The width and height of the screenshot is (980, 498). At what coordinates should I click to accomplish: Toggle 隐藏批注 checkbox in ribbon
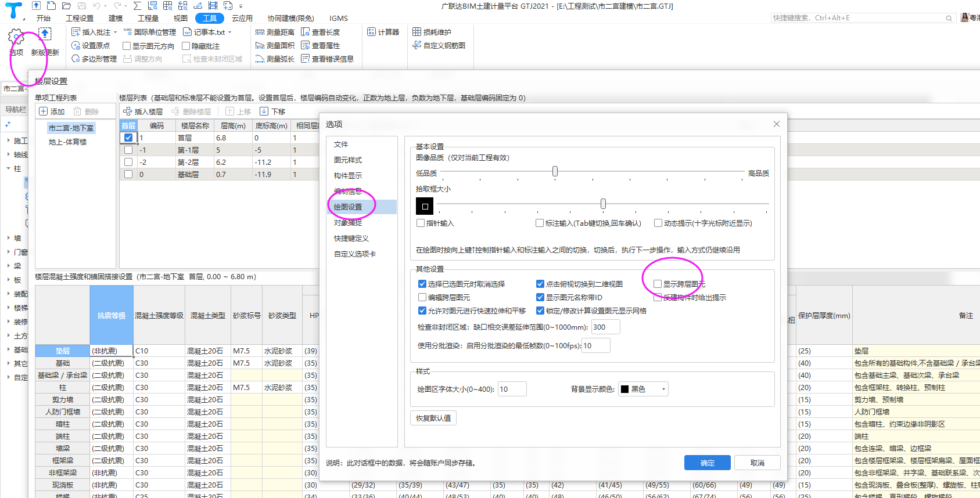tap(186, 46)
